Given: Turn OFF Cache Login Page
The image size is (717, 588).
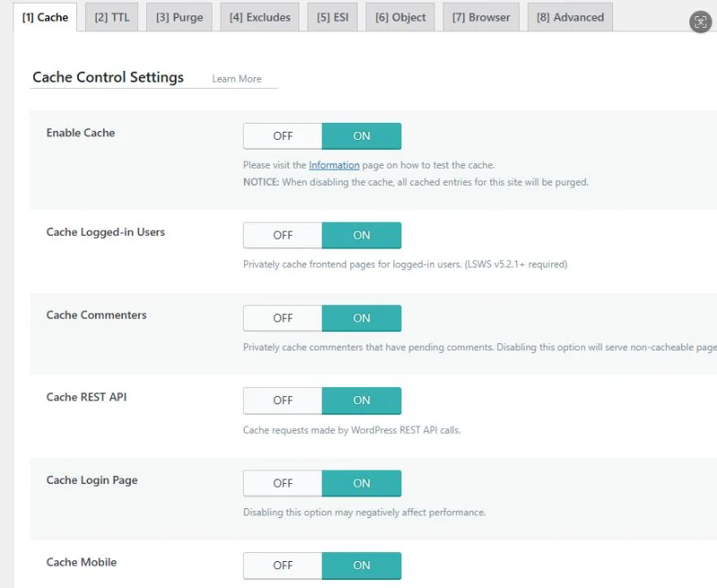Looking at the screenshot, I should 282,483.
